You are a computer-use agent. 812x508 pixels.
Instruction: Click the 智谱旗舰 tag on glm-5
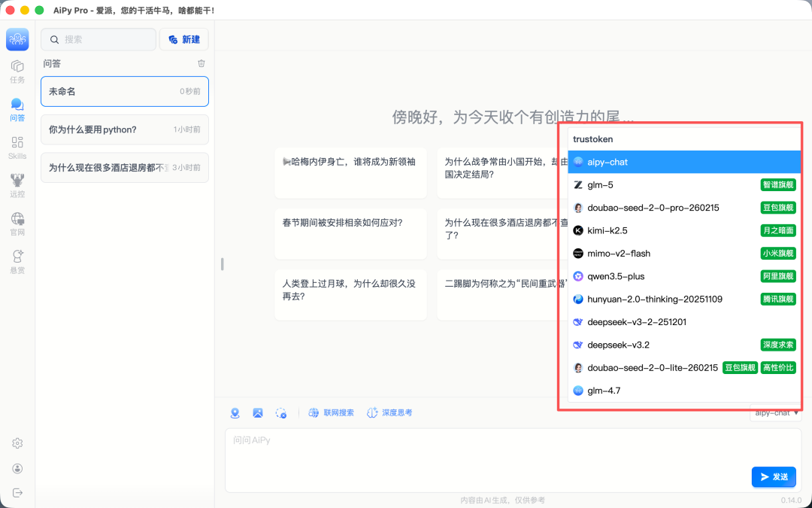[x=778, y=184]
